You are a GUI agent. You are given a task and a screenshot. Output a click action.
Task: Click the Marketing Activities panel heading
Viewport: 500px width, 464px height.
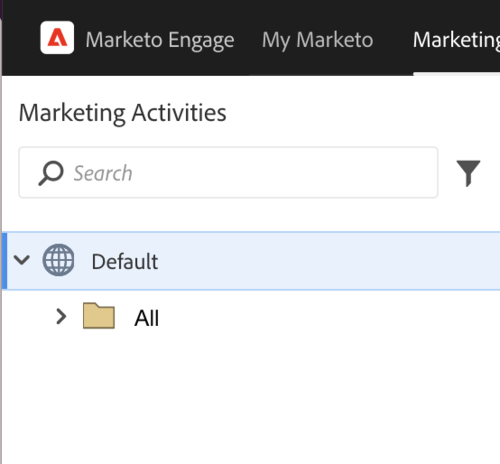click(x=123, y=113)
